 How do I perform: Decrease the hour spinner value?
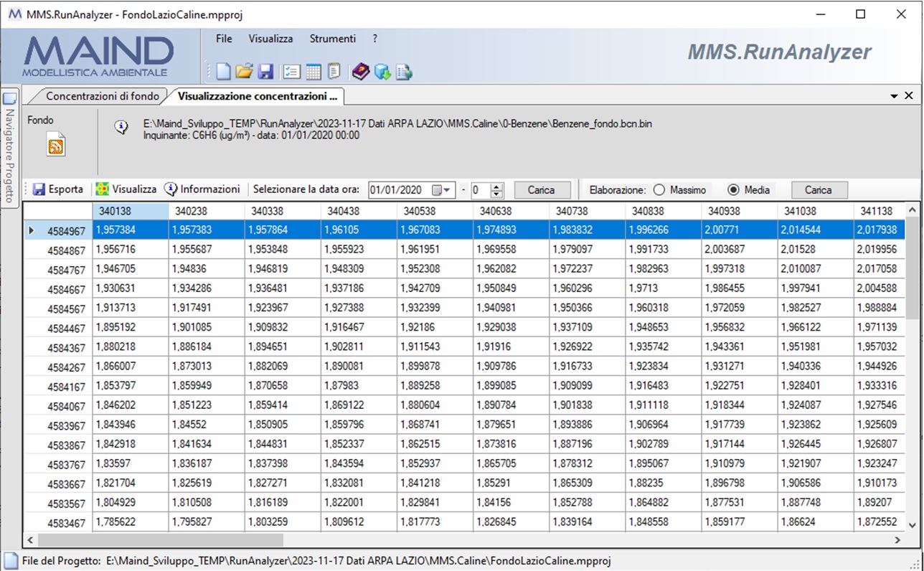[497, 194]
